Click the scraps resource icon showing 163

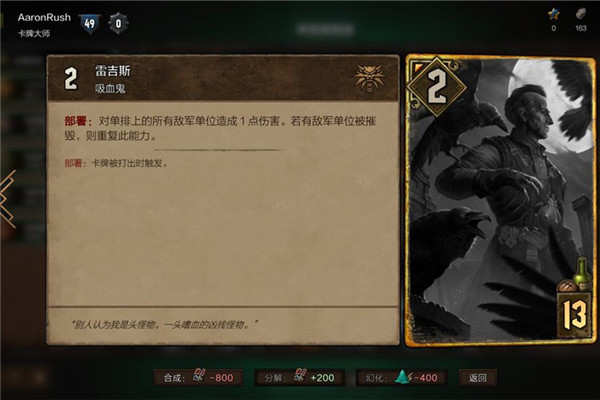[x=581, y=15]
